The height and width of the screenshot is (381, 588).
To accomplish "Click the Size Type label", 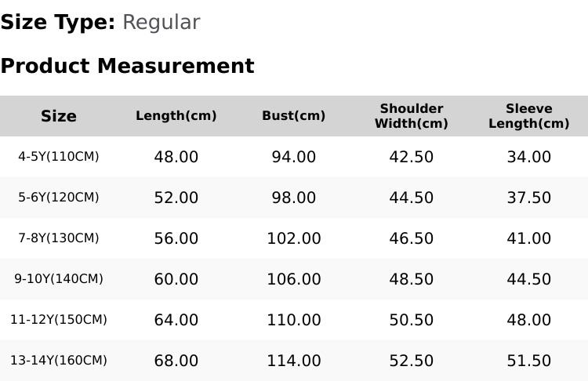I will tap(58, 23).
